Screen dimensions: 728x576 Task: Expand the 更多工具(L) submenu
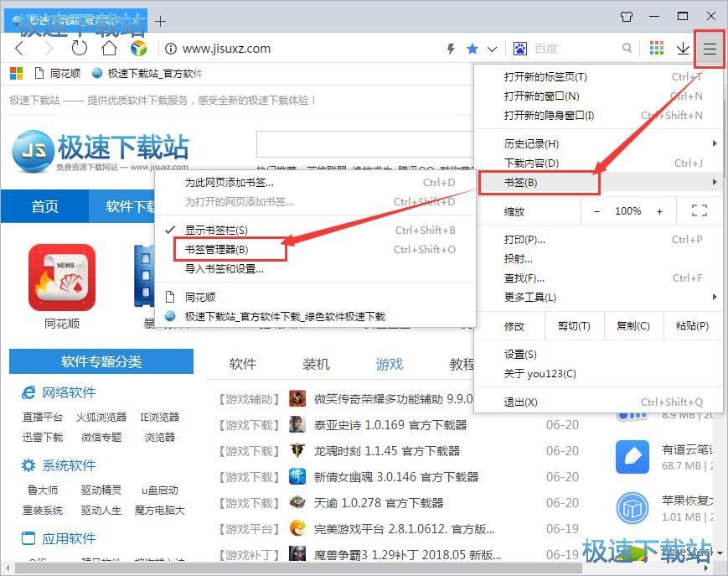pyautogui.click(x=598, y=298)
